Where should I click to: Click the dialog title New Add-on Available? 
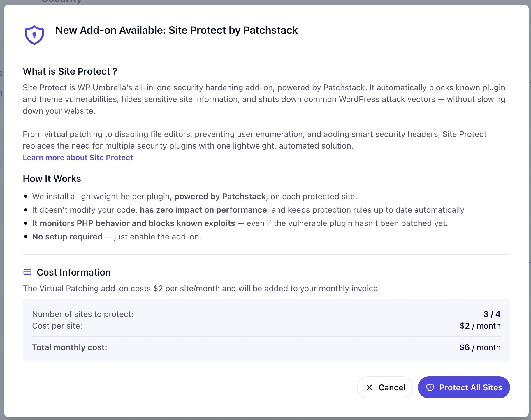pos(177,30)
